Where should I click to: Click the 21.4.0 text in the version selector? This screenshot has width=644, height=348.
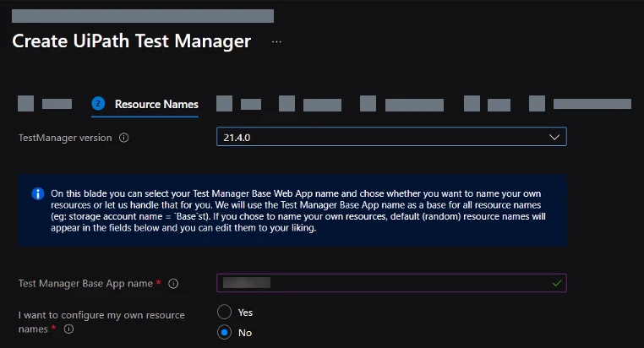coord(237,138)
